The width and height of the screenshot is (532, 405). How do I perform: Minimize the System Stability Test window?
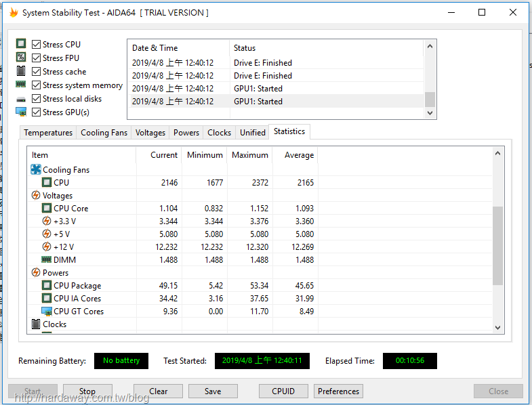click(x=451, y=13)
